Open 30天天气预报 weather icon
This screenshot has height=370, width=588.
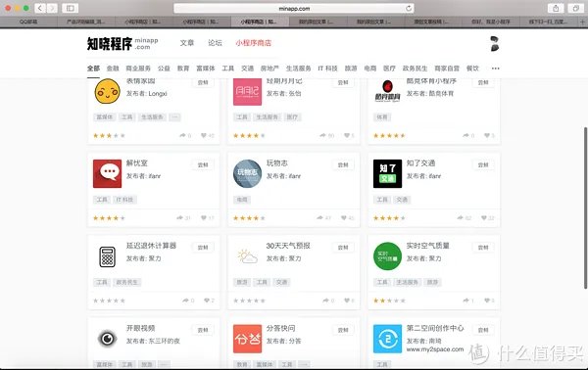point(247,256)
